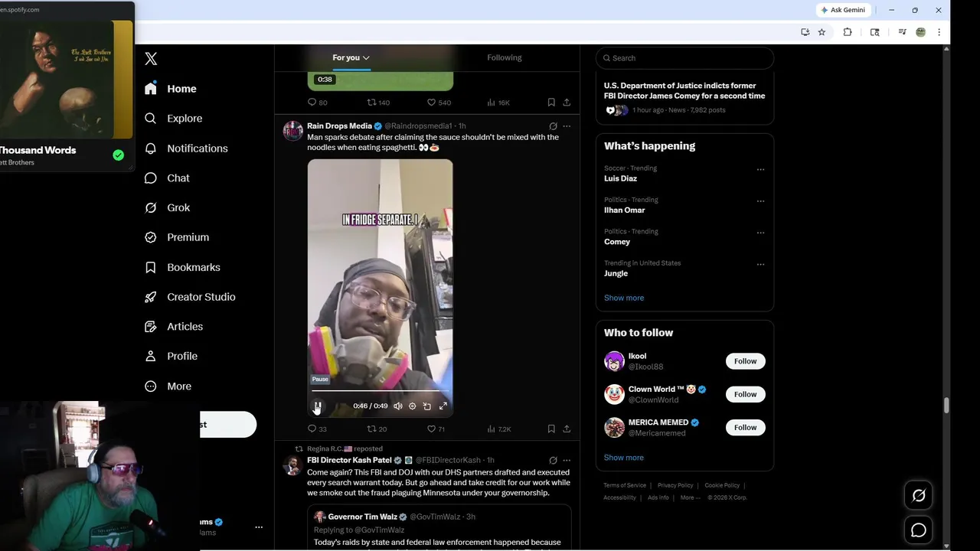Show more under What's happening

click(624, 298)
